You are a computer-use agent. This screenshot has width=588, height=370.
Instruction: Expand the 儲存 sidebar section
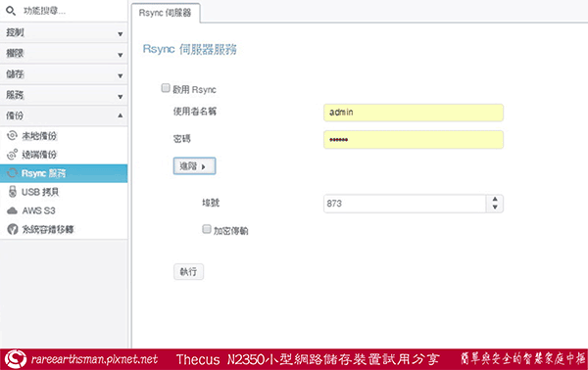(64, 74)
